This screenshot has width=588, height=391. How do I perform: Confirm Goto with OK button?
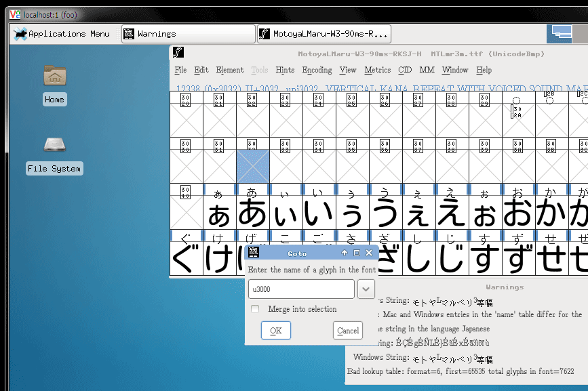pyautogui.click(x=275, y=330)
